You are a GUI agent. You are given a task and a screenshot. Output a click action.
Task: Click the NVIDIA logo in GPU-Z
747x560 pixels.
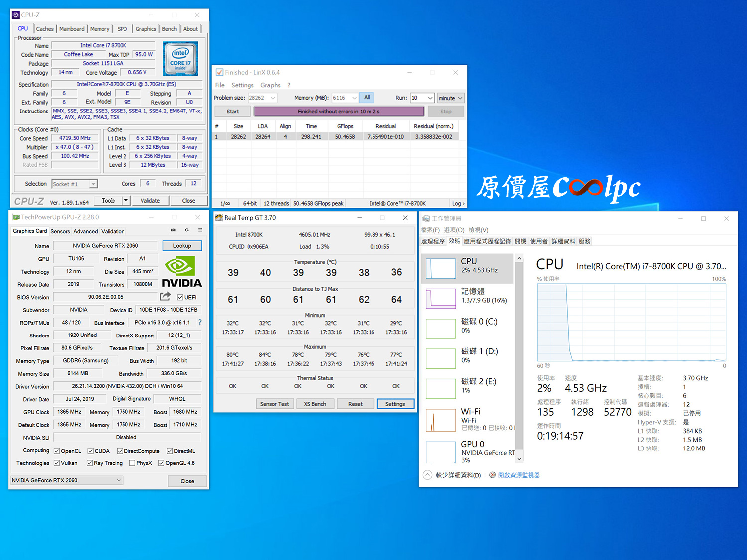coord(182,272)
